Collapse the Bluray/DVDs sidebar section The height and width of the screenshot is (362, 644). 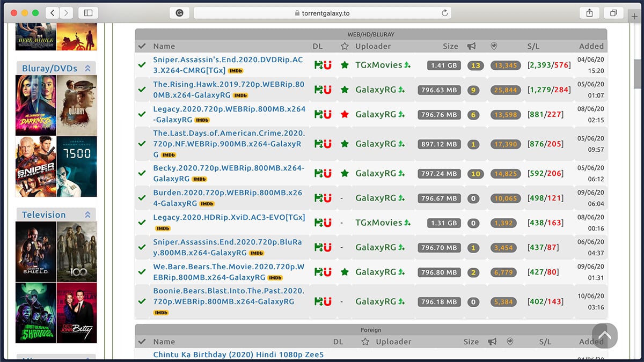click(x=87, y=68)
